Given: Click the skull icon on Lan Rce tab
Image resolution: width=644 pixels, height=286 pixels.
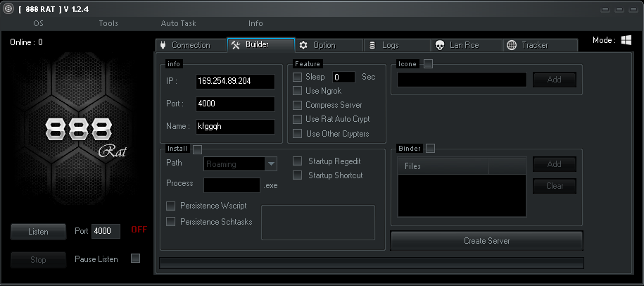Looking at the screenshot, I should tap(439, 45).
